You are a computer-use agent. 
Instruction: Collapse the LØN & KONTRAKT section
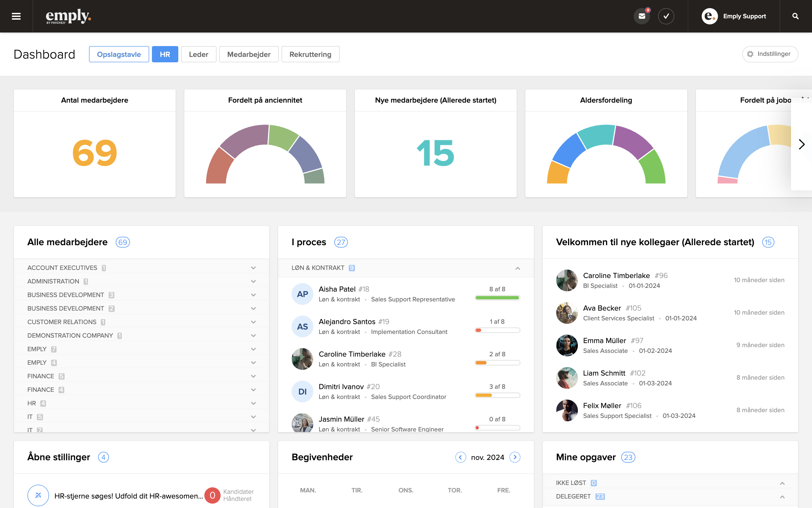coord(518,268)
